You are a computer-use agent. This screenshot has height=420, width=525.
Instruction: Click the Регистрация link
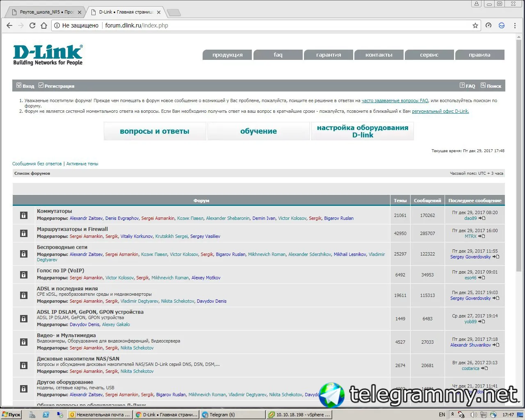click(57, 86)
